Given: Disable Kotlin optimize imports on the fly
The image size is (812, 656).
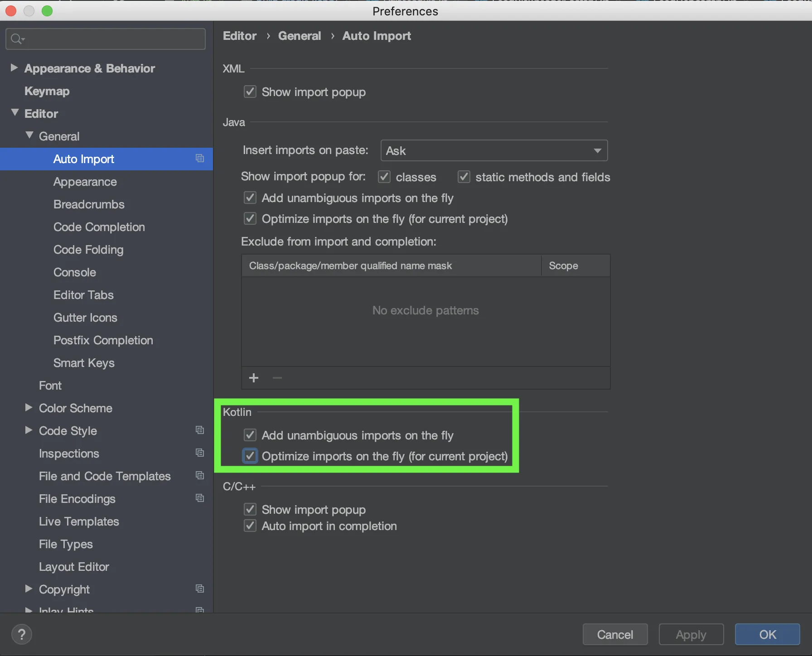Looking at the screenshot, I should click(250, 456).
